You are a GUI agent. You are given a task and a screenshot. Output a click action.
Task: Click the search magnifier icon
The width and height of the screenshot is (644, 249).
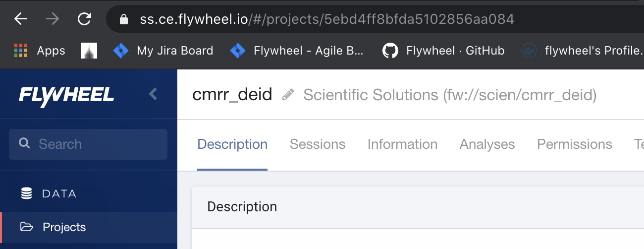point(24,144)
